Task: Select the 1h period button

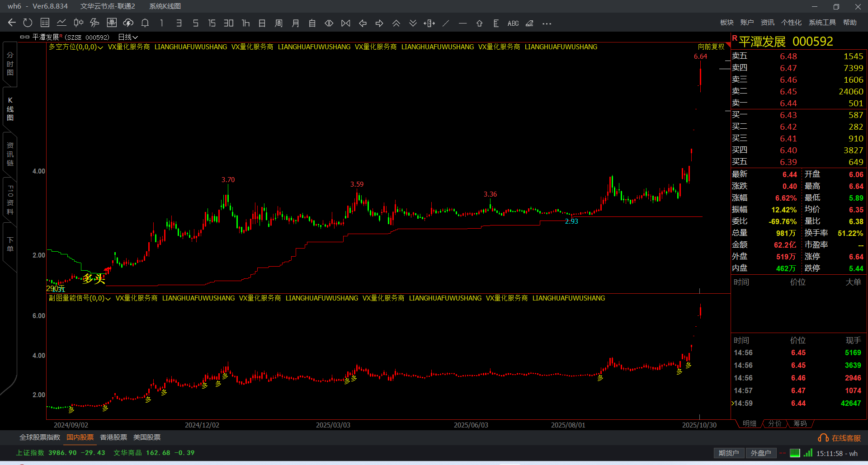Action: 245,23
